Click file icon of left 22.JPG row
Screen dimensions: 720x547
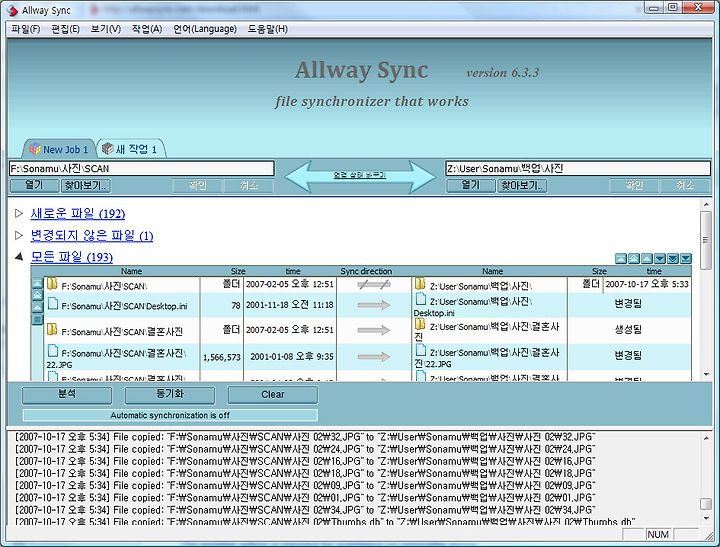[x=53, y=351]
